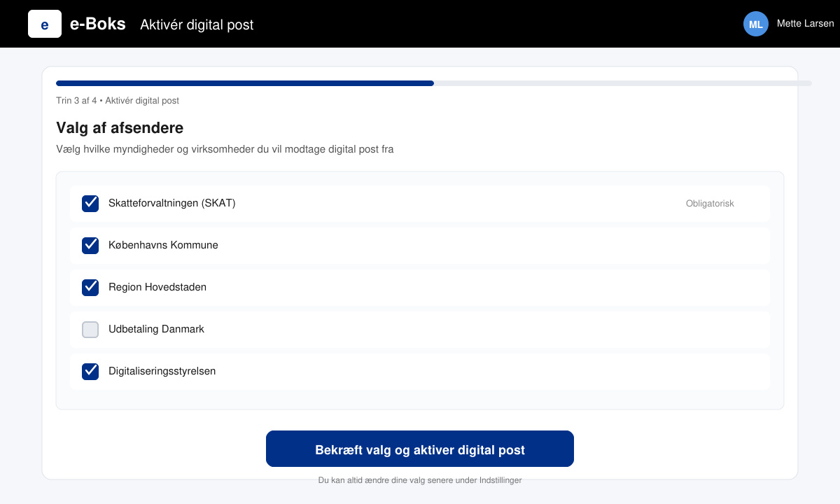The image size is (840, 504).
Task: Click the e-Boks logo icon
Action: click(x=45, y=24)
